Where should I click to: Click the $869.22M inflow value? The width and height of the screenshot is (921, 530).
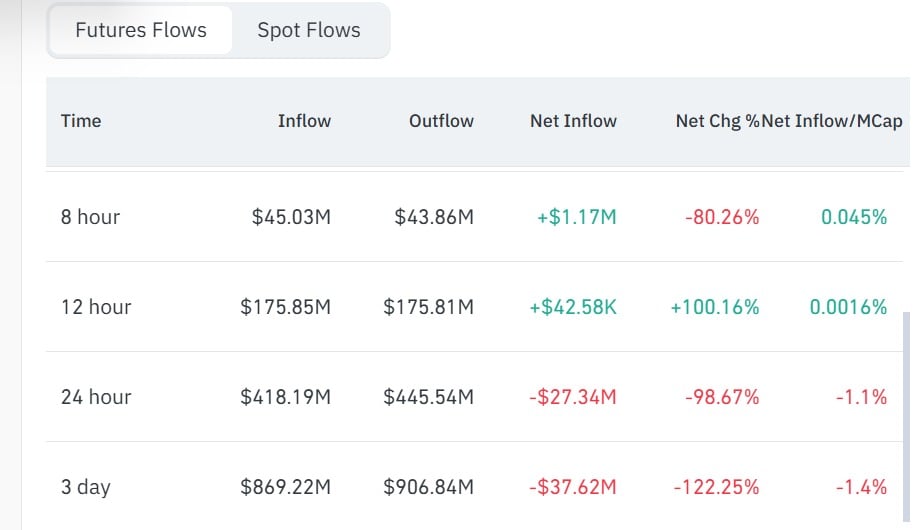tap(285, 487)
